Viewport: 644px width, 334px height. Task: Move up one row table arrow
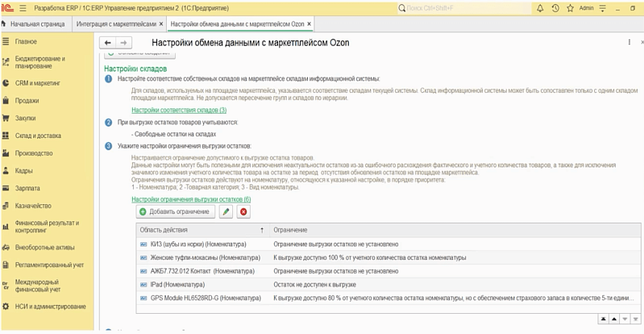tap(614, 319)
